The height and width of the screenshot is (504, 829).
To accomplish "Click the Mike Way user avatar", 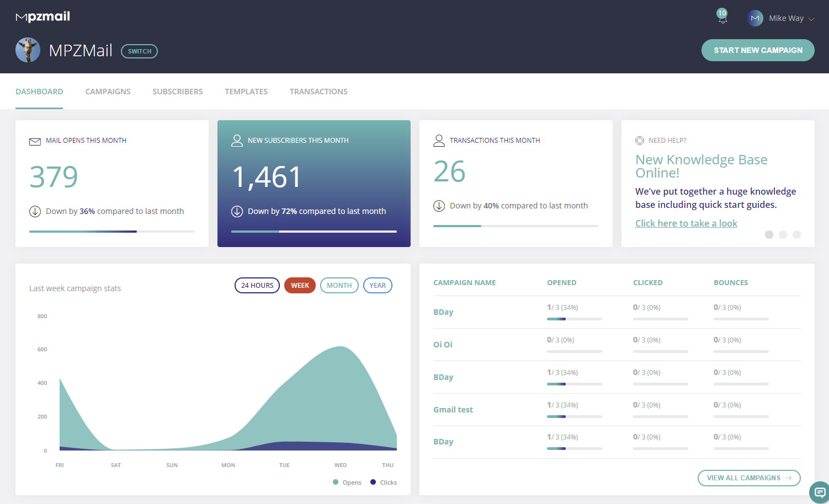I will tap(754, 18).
